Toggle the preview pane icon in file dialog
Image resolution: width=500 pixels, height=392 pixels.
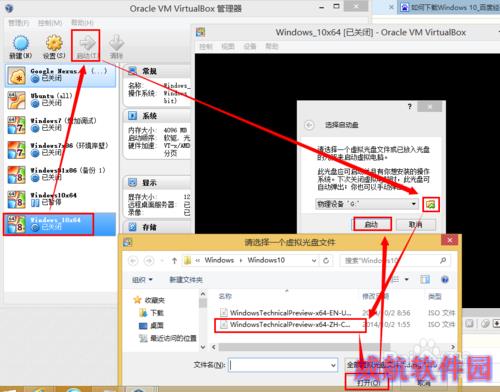tap(425, 279)
